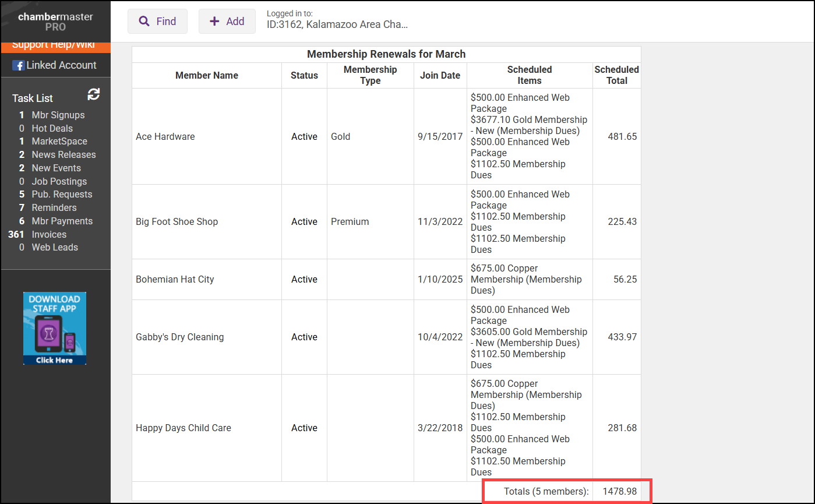Open MarketSpace task item
Screen dimensions: 815x504
pos(59,141)
